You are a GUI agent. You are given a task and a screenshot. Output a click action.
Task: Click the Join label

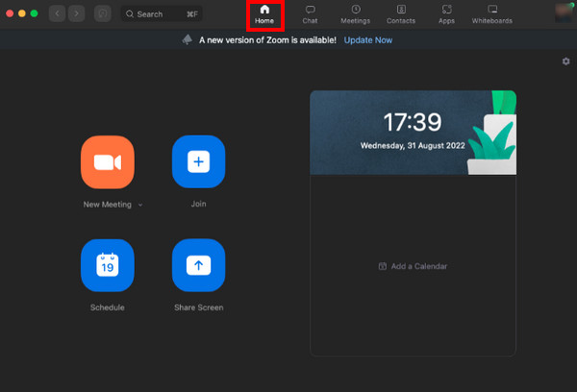199,204
